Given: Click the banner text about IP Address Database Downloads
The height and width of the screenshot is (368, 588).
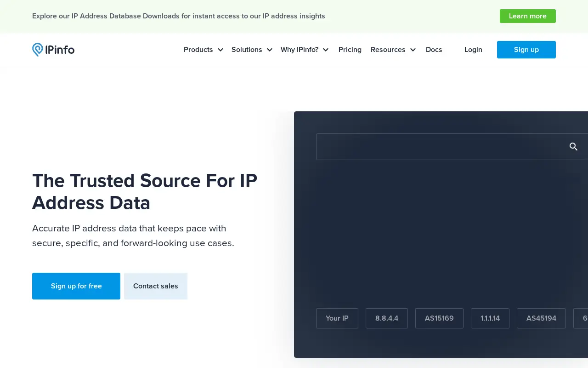Looking at the screenshot, I should (179, 16).
